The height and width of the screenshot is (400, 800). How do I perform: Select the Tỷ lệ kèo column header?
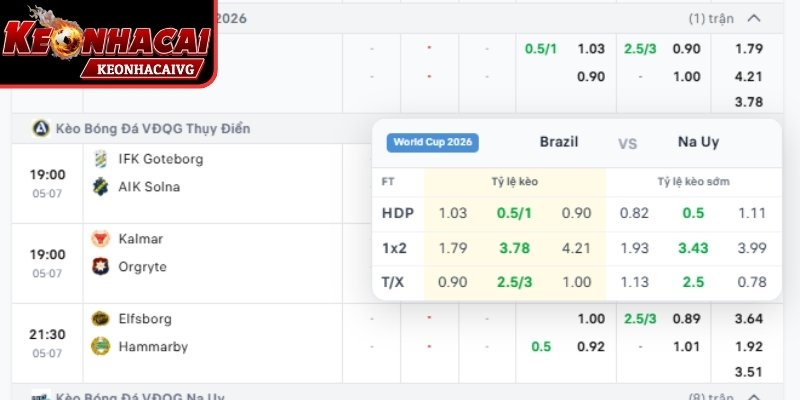click(x=515, y=182)
